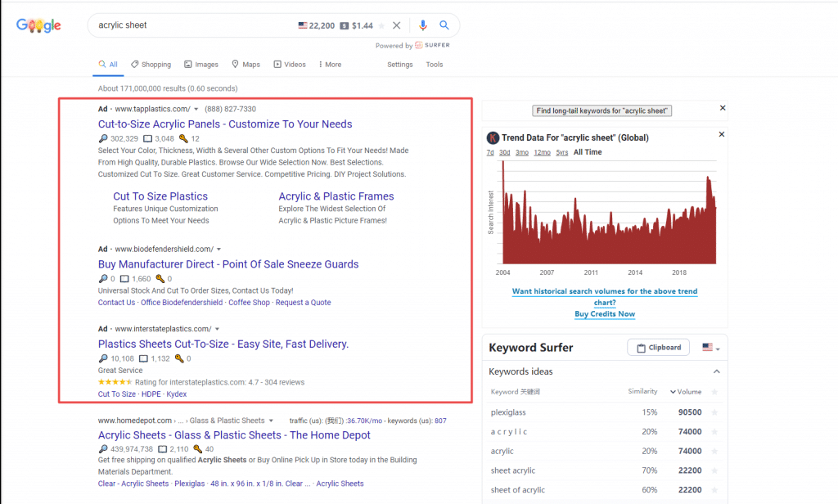Open dropdown arrow beside tapplastics.com ad URL
Viewport: 838px width, 504px height.
(x=196, y=109)
